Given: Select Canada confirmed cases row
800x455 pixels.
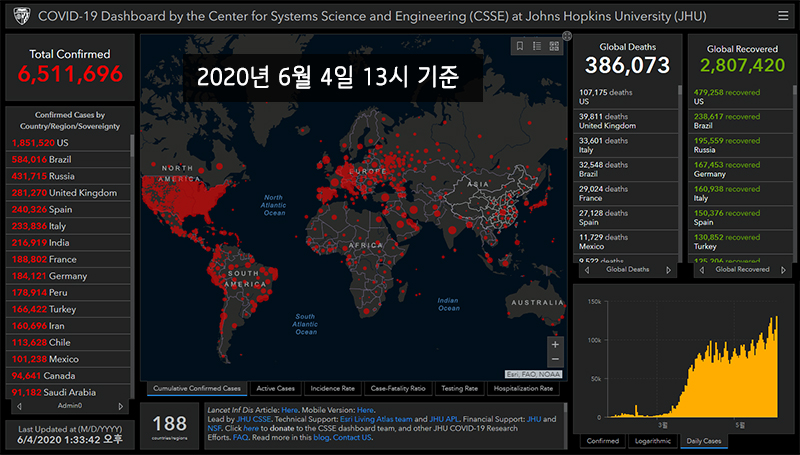Looking at the screenshot, I should [68, 376].
